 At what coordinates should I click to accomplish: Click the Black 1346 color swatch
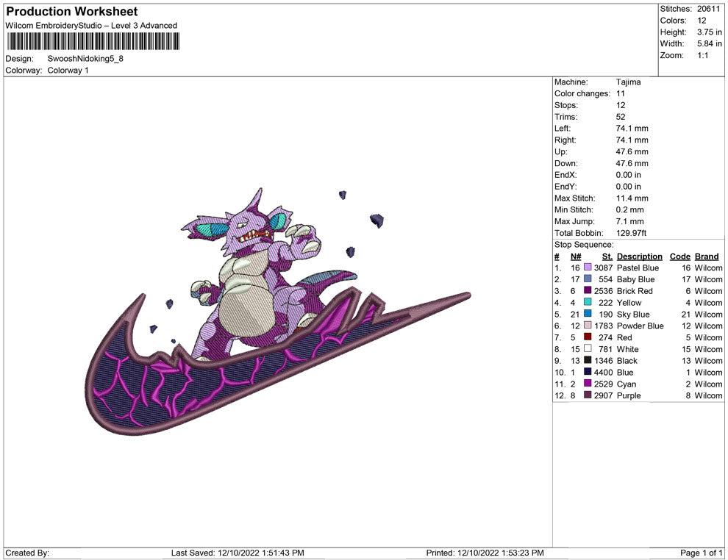588,360
